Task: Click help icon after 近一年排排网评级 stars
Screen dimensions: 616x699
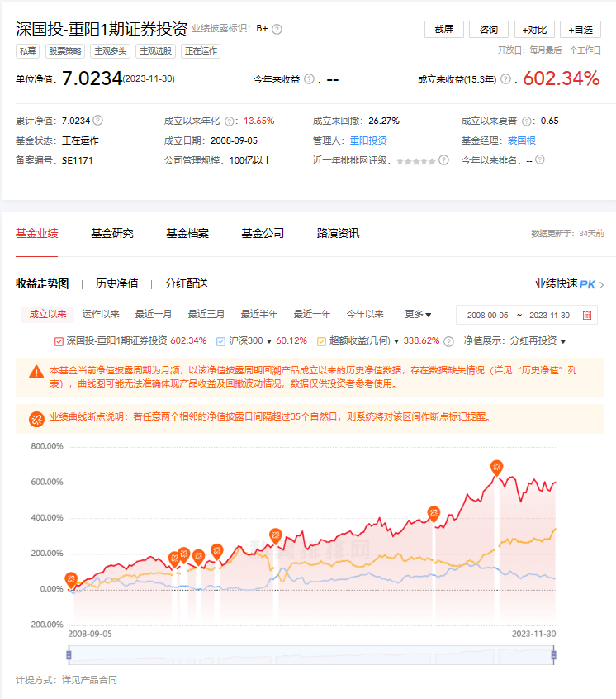Action: [x=443, y=160]
